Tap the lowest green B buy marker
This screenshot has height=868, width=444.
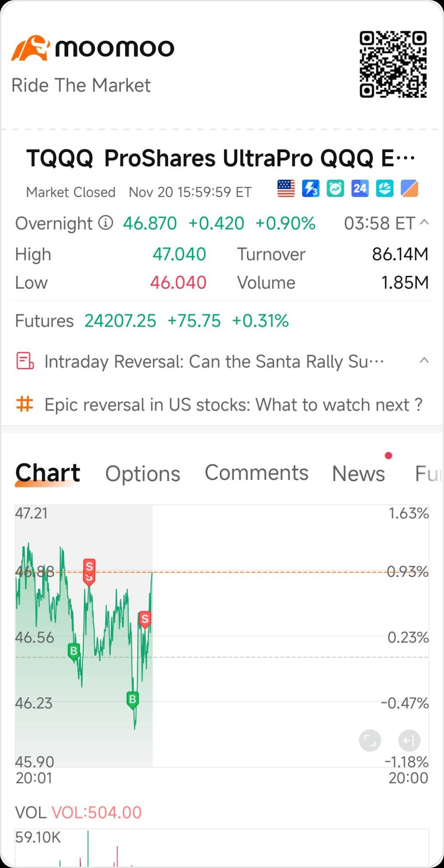pos(133,699)
